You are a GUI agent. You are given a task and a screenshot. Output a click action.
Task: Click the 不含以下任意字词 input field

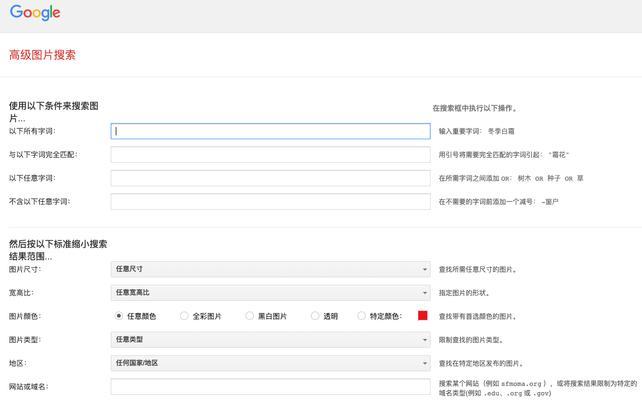tap(270, 201)
